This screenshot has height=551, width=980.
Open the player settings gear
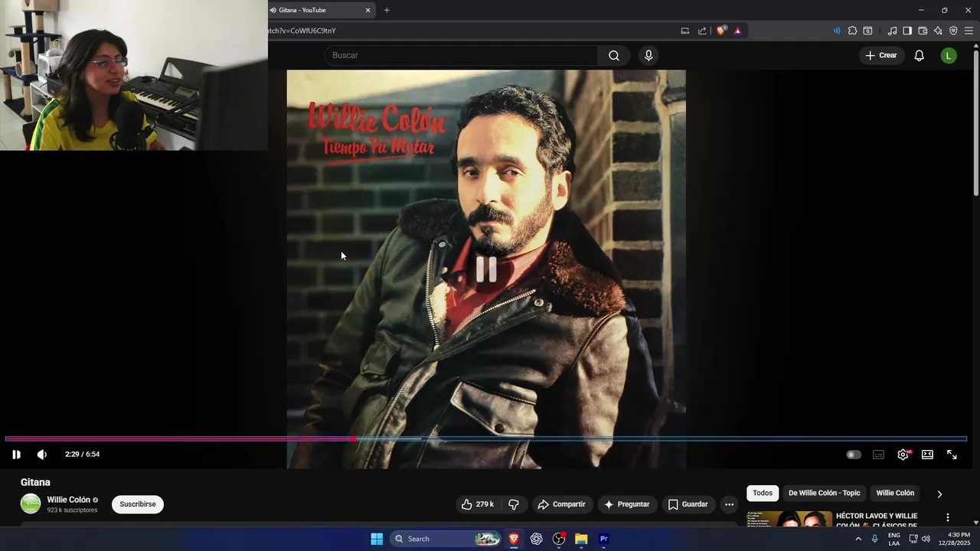903,455
